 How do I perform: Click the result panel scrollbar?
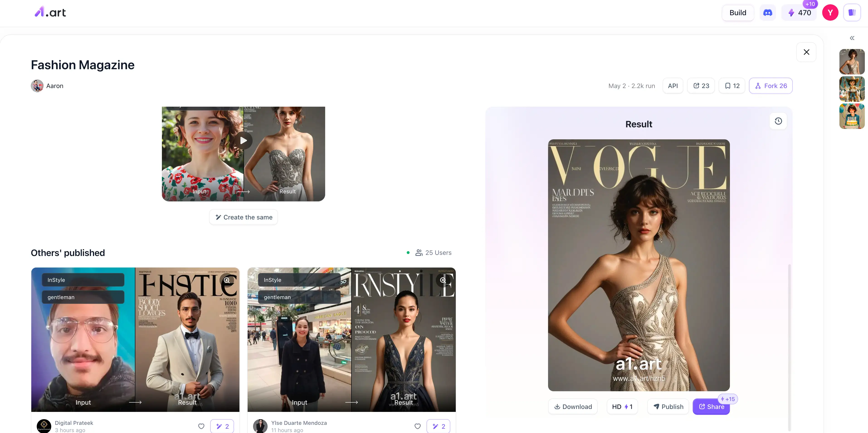tap(789, 347)
